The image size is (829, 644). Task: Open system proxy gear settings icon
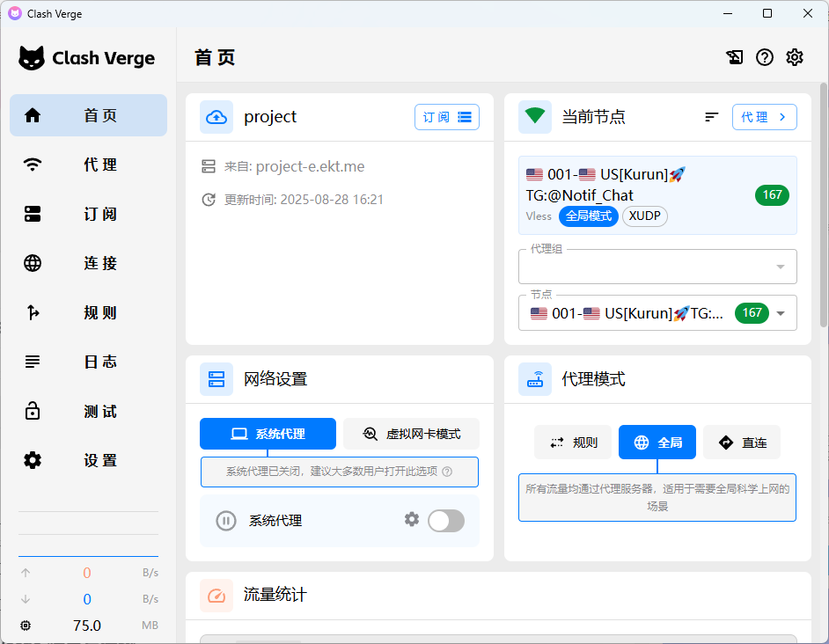point(412,520)
